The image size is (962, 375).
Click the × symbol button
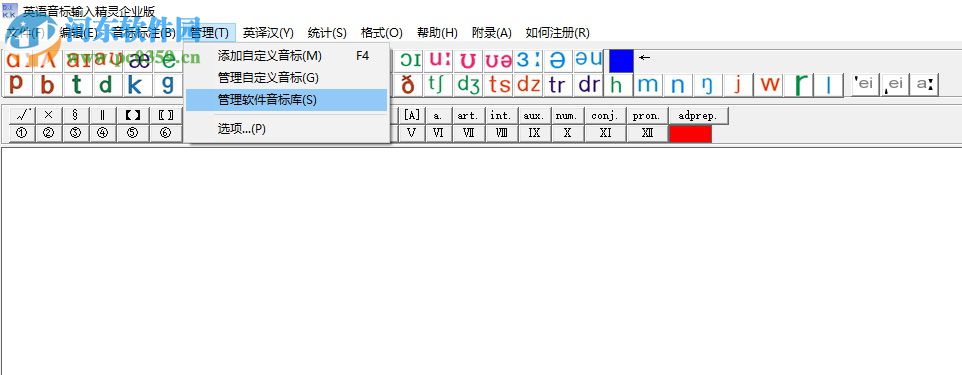tap(48, 115)
